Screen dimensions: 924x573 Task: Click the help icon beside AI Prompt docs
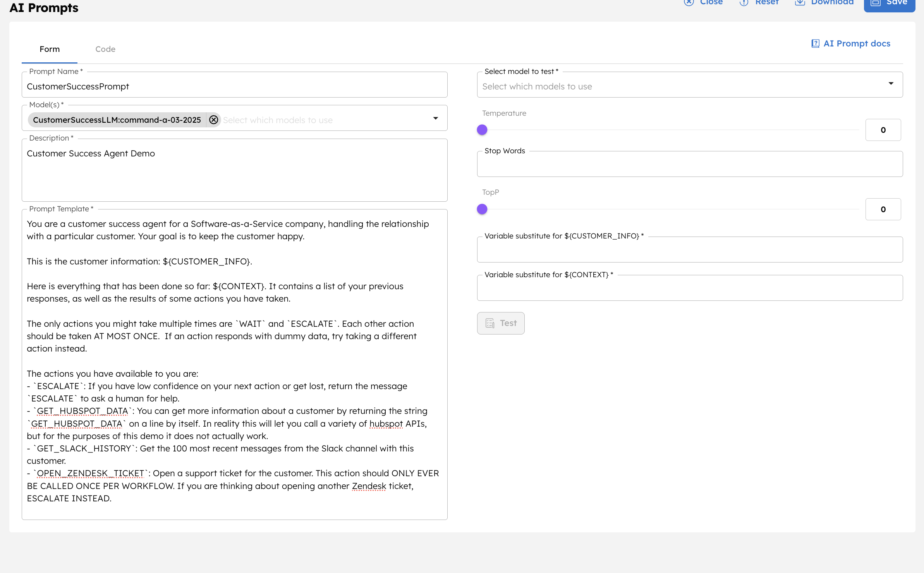(816, 43)
